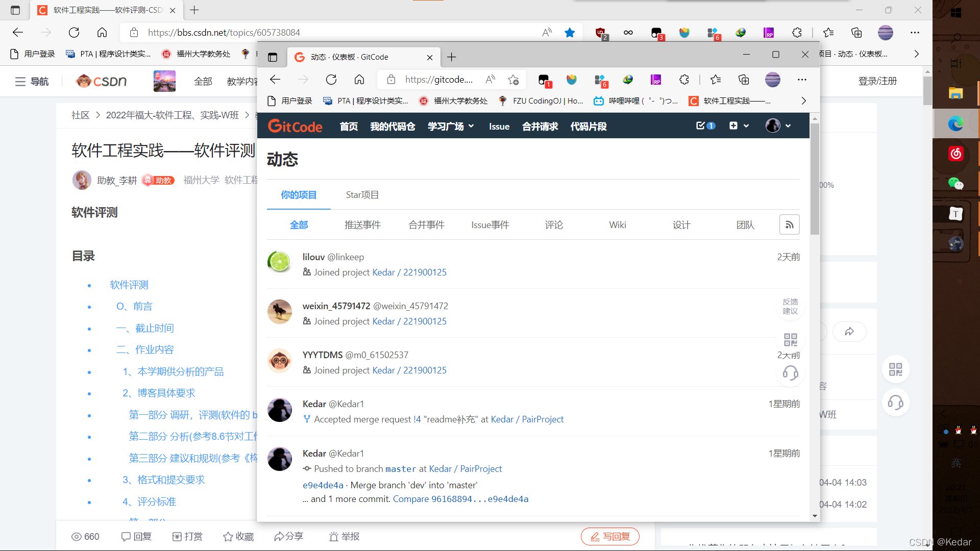Click home icon in GitCode browser toolbar

click(359, 80)
